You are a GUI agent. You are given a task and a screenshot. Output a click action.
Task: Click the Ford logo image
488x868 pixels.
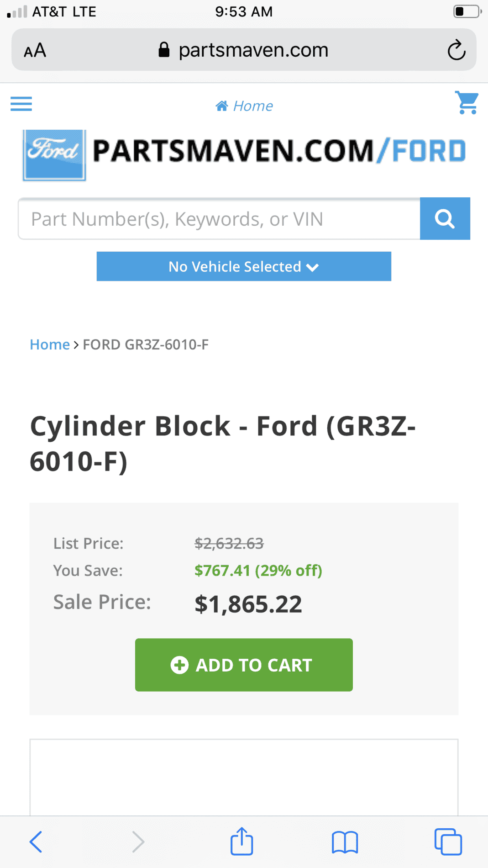tap(54, 155)
